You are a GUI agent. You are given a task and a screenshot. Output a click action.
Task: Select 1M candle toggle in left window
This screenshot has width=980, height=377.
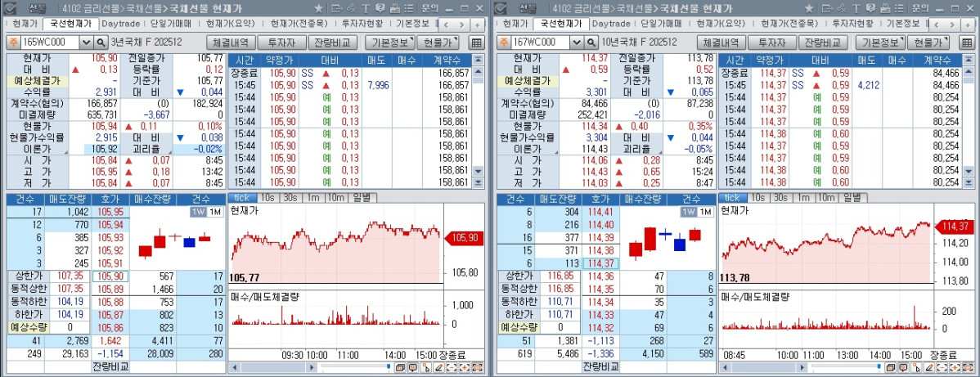tap(214, 212)
